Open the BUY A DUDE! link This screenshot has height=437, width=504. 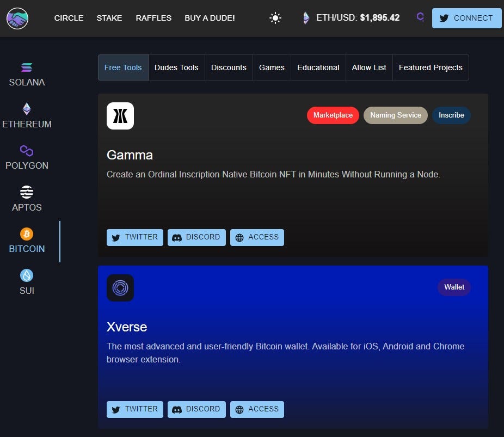[x=210, y=18]
